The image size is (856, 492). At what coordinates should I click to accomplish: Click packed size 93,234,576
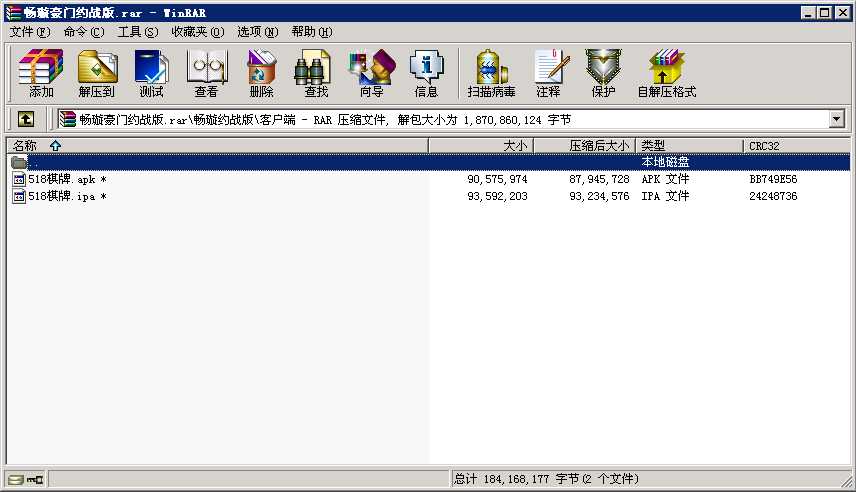[599, 196]
